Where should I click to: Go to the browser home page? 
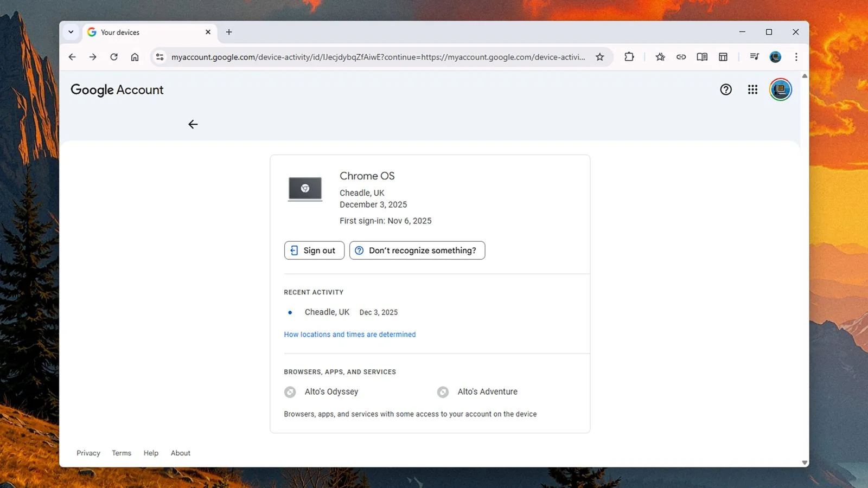pyautogui.click(x=135, y=57)
